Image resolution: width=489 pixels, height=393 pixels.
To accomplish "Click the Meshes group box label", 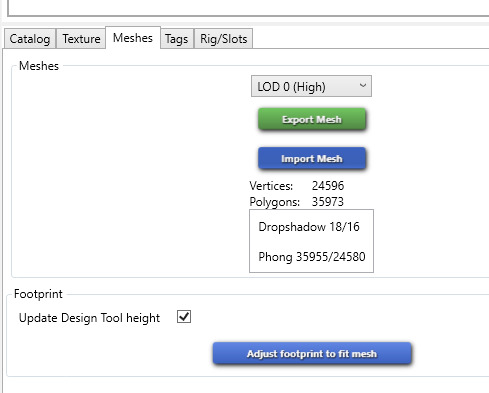I will [39, 66].
